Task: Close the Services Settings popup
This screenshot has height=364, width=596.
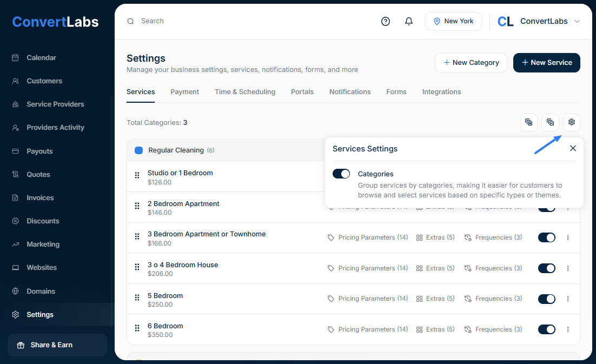Action: coord(573,148)
